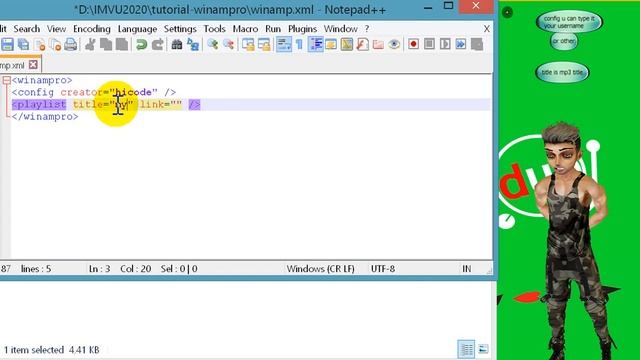The image size is (640, 360).
Task: Click the "IN" insert mode indicator
Action: [x=467, y=269]
